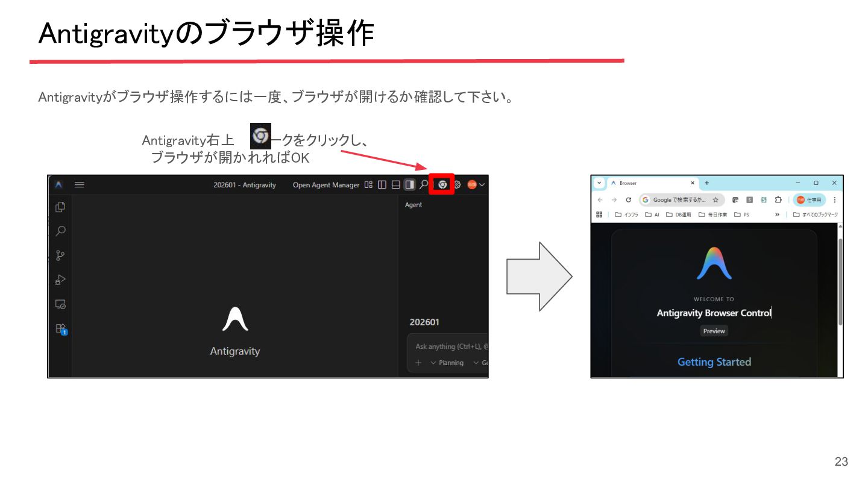868x488 pixels.
Task: Open the Run and Debug view
Action: (x=60, y=280)
